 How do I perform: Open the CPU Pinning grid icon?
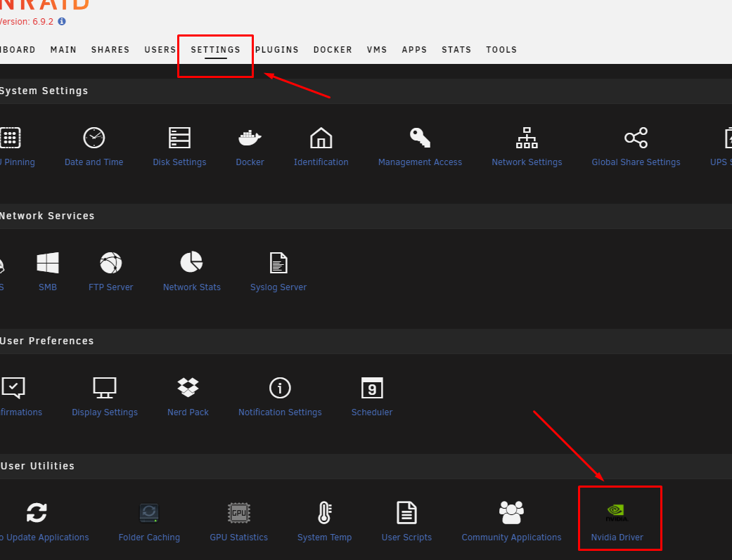click(11, 138)
